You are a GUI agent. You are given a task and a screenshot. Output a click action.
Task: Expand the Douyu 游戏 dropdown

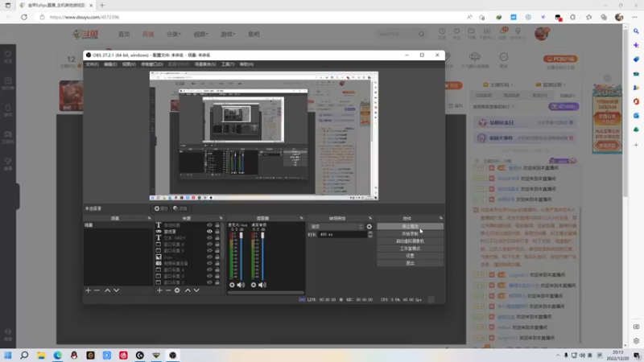click(x=228, y=34)
